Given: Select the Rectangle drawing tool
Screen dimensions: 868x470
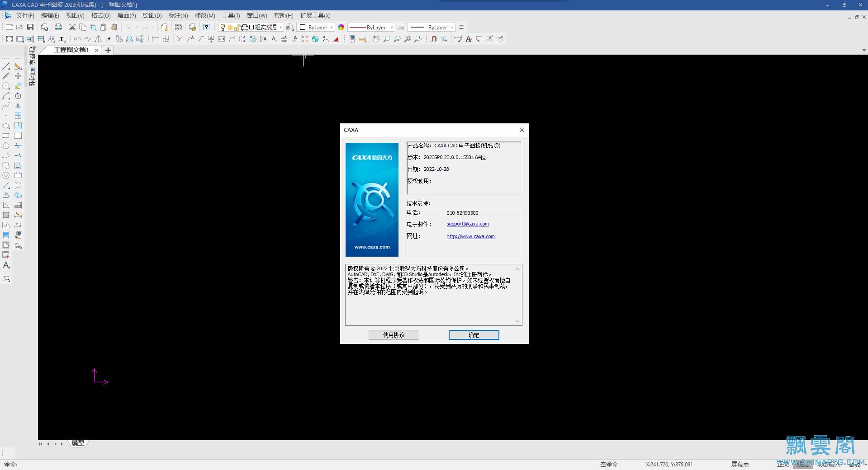Looking at the screenshot, I should 6,136.
